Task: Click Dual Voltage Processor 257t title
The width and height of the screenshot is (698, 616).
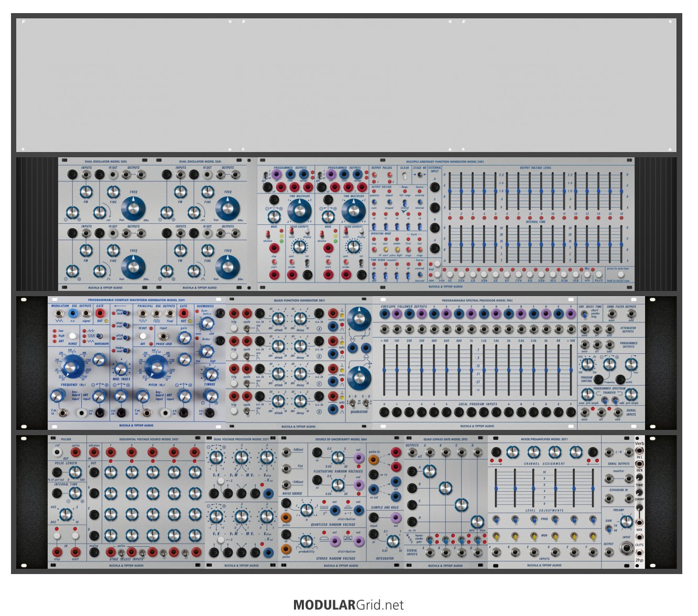Action: point(241,439)
